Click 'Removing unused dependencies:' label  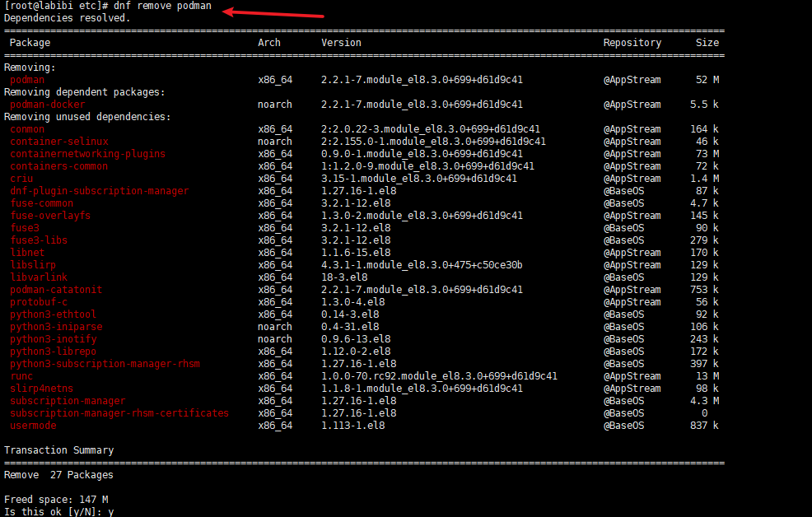pyautogui.click(x=87, y=117)
